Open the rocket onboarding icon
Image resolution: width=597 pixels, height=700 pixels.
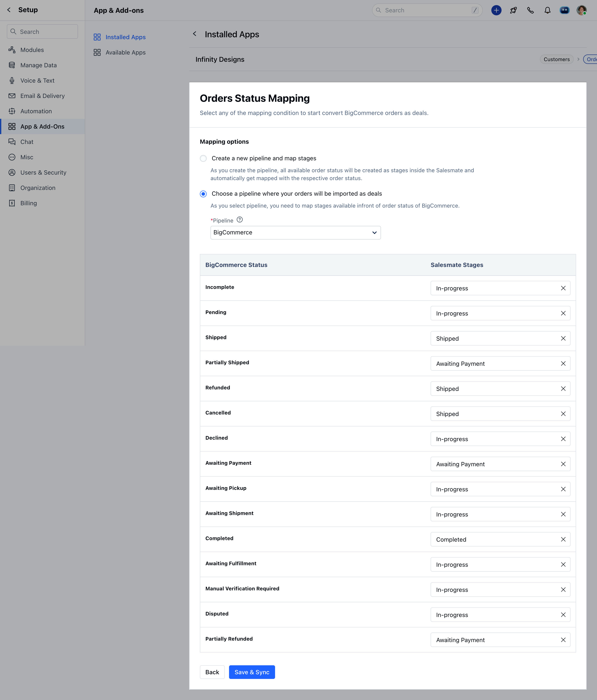click(513, 10)
